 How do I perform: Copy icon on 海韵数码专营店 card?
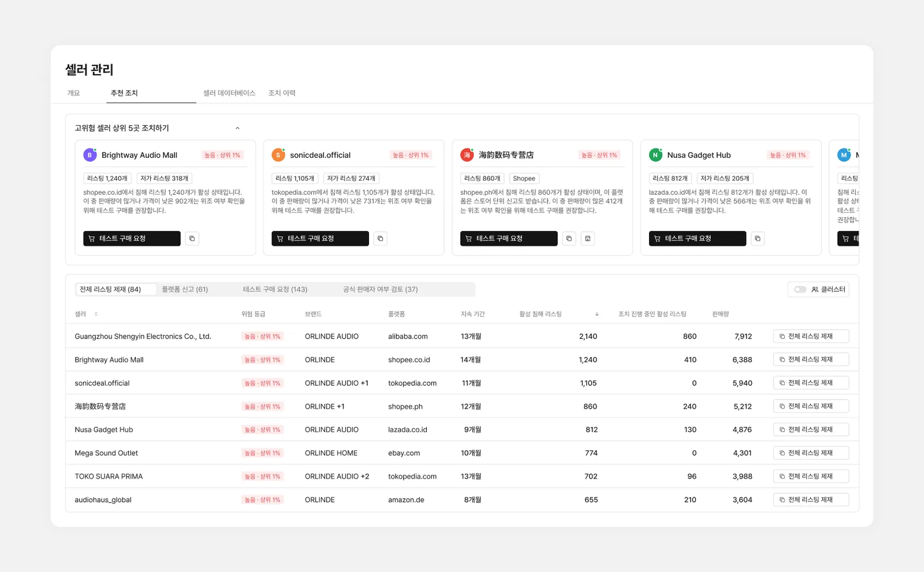coord(569,239)
